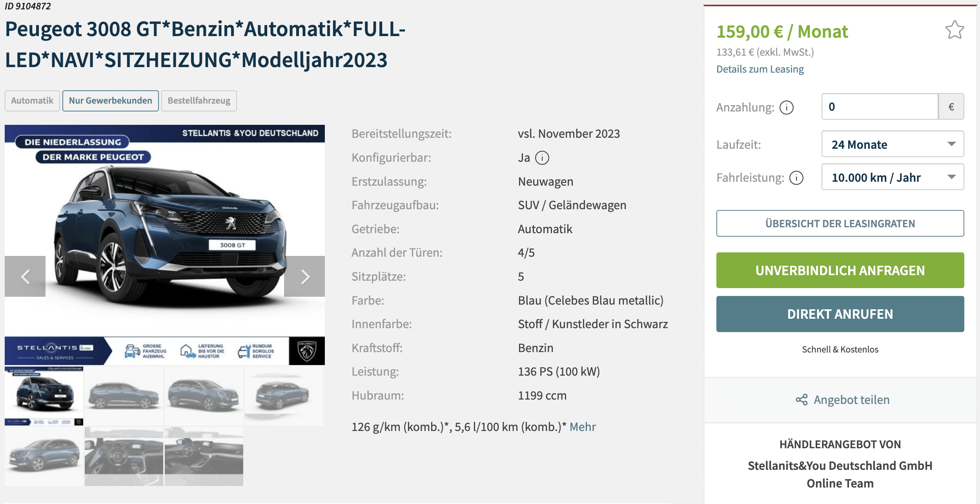Select the Automatik tag
Image resolution: width=980 pixels, height=504 pixels.
[x=32, y=101]
